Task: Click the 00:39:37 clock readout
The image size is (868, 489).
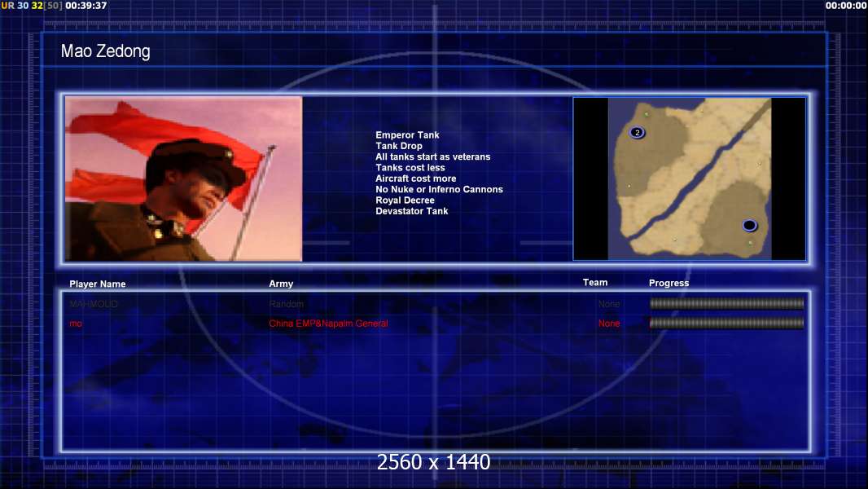Action: click(85, 6)
